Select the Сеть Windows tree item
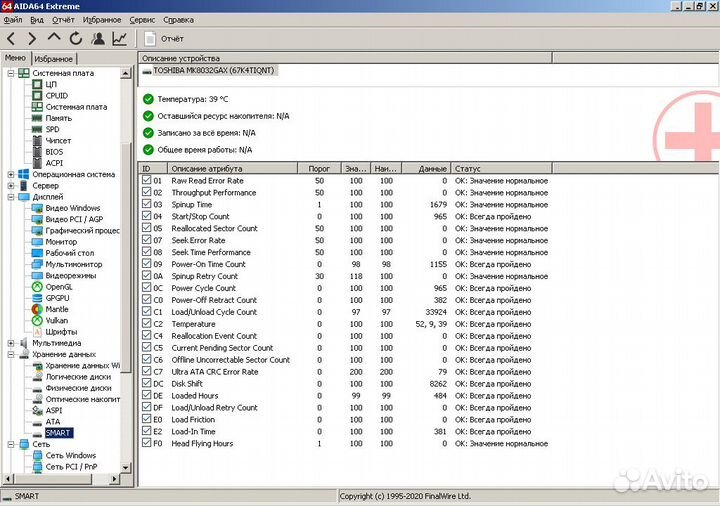The width and height of the screenshot is (720, 506). pos(71,455)
